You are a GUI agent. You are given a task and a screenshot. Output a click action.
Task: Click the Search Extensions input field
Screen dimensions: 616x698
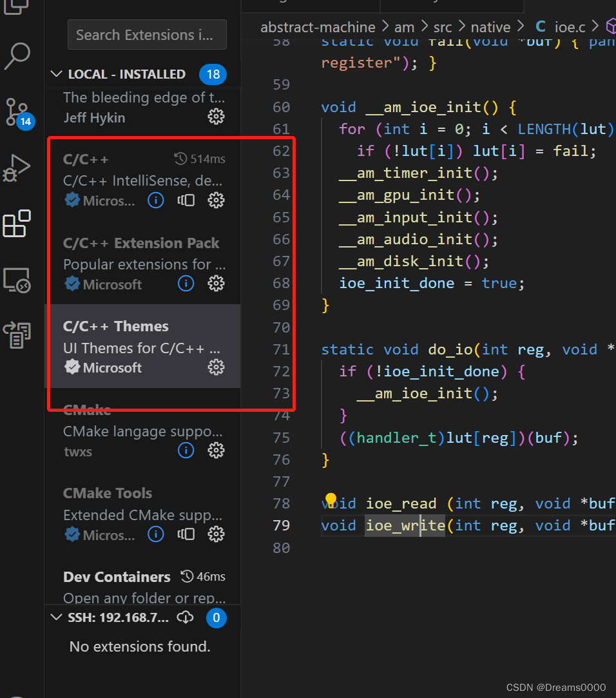pos(147,35)
